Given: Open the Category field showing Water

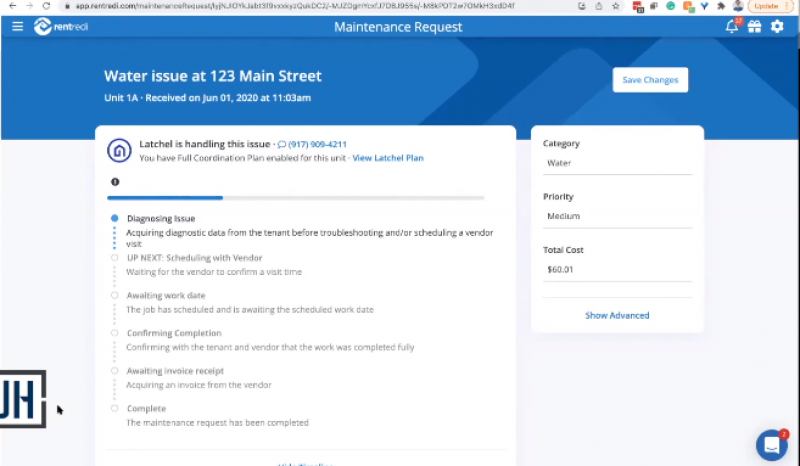Looking at the screenshot, I should click(617, 163).
